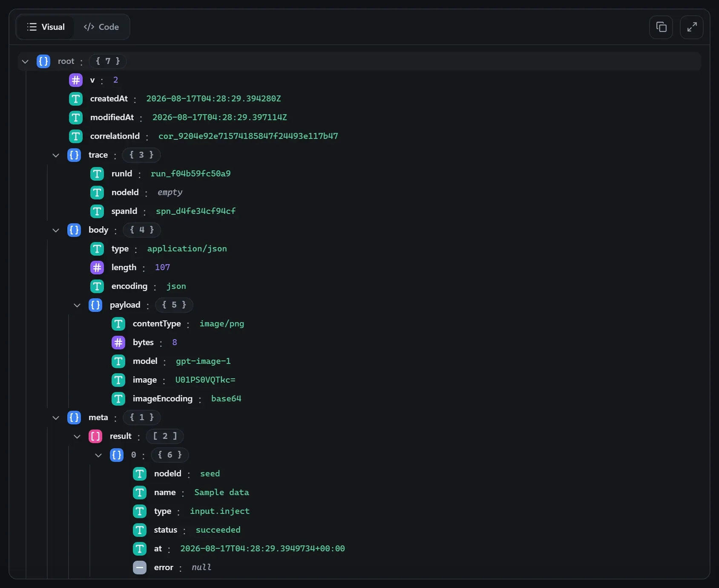Select the encoding value json
Viewport: 719px width, 588px height.
[x=176, y=286]
